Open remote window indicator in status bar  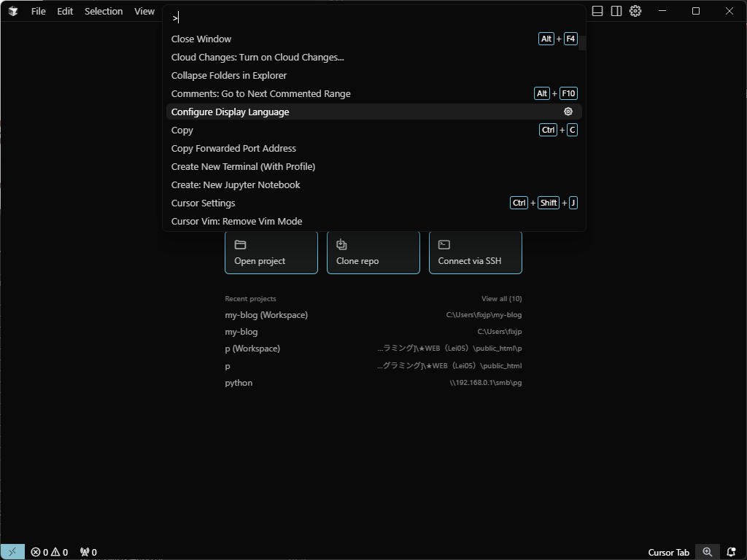[12, 552]
